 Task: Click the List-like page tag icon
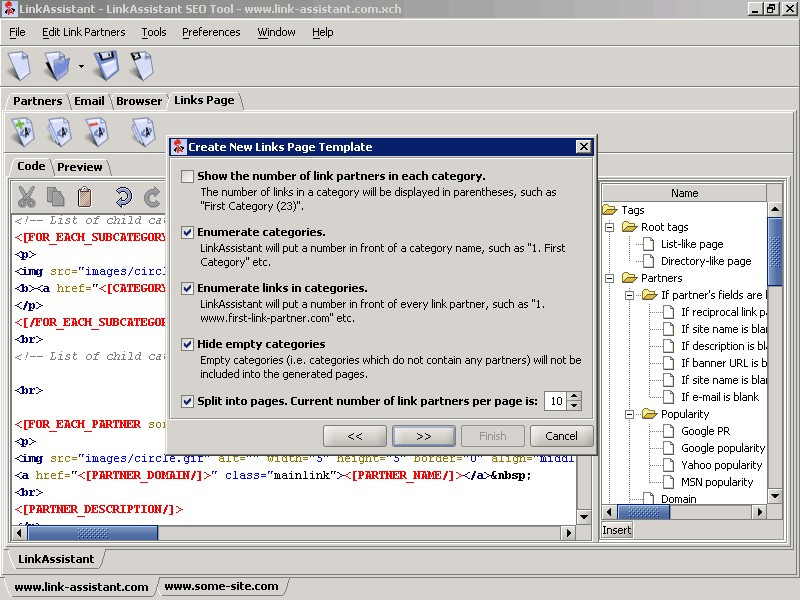click(648, 244)
